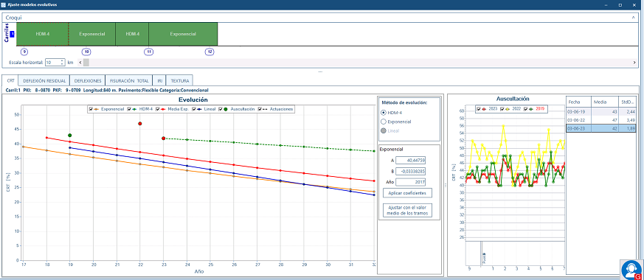Screen dimensions: 644x280
Task: Toggle the 2022 series in Auscultación legend
Action: click(x=502, y=109)
